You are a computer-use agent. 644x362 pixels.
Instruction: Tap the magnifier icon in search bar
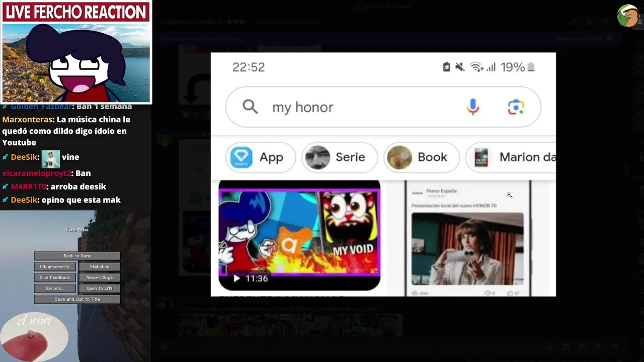(250, 107)
